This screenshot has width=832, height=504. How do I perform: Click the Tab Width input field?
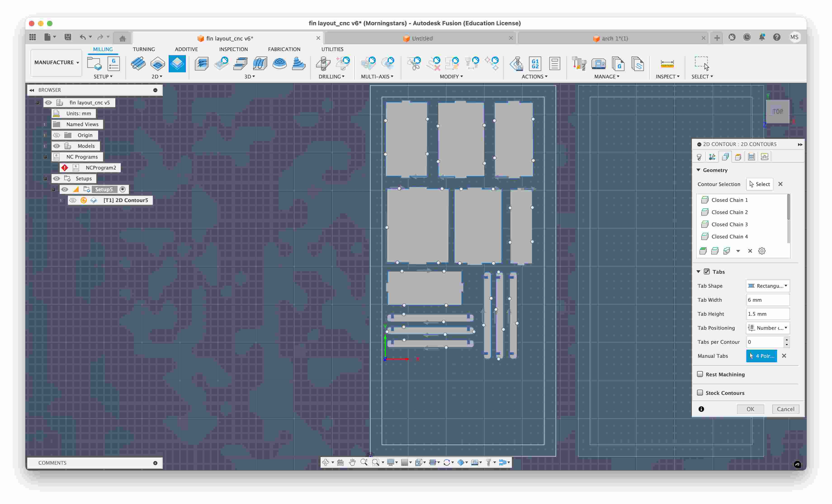click(x=768, y=300)
